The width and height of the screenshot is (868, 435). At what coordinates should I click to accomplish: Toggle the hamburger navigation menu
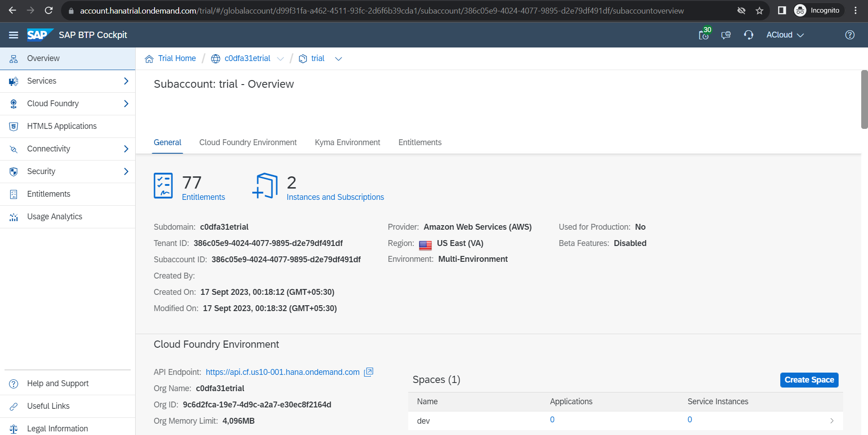coord(14,35)
